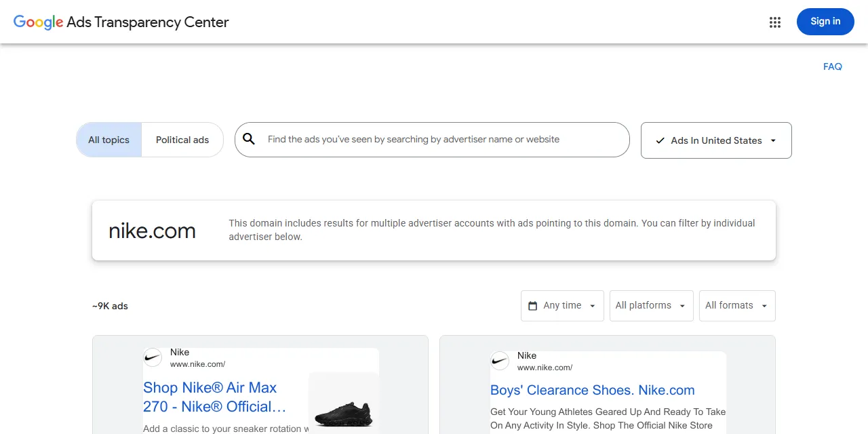Click www.nike.com/ URL in Air Max ad

197,364
